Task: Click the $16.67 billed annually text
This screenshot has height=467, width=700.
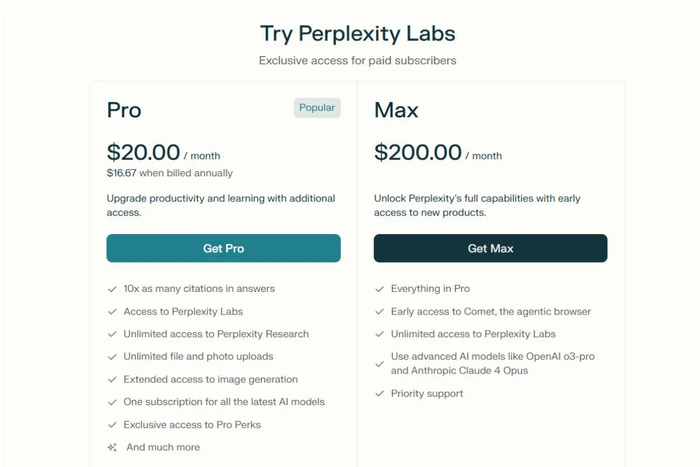Action: pyautogui.click(x=170, y=173)
